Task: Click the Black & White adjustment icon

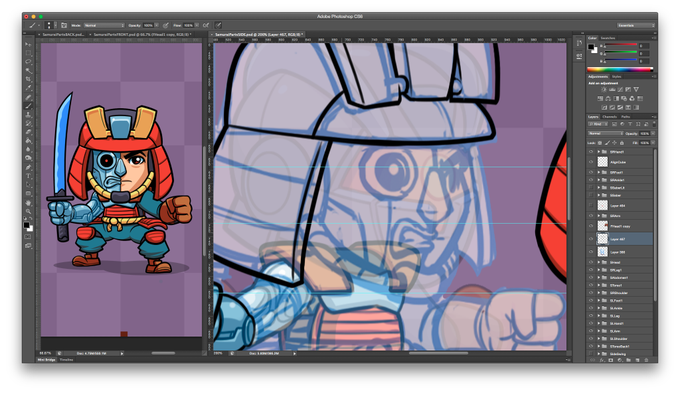Action: point(616,98)
